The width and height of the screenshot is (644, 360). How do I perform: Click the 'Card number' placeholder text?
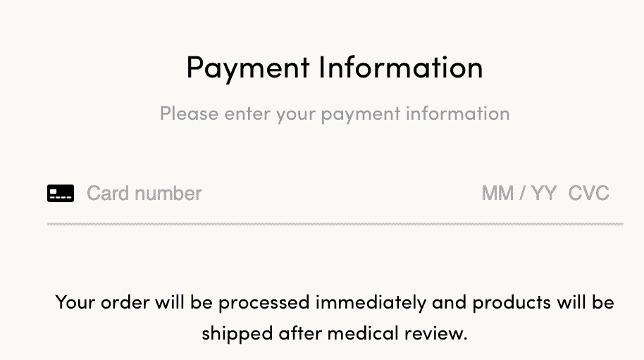pyautogui.click(x=144, y=193)
